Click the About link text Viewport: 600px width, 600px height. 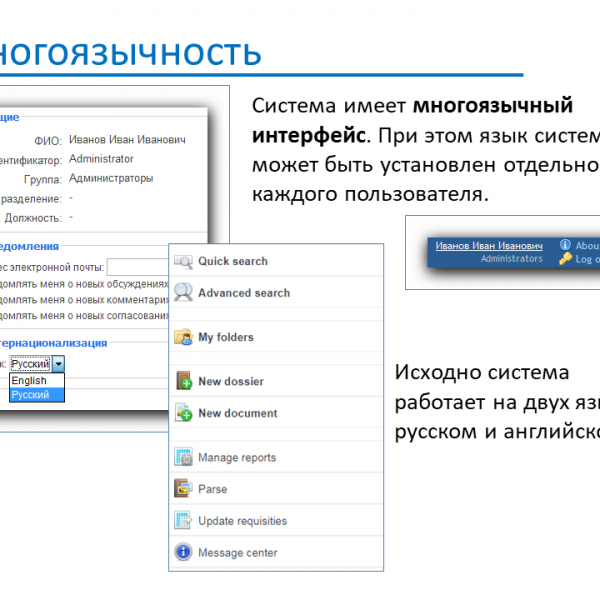pyautogui.click(x=587, y=245)
